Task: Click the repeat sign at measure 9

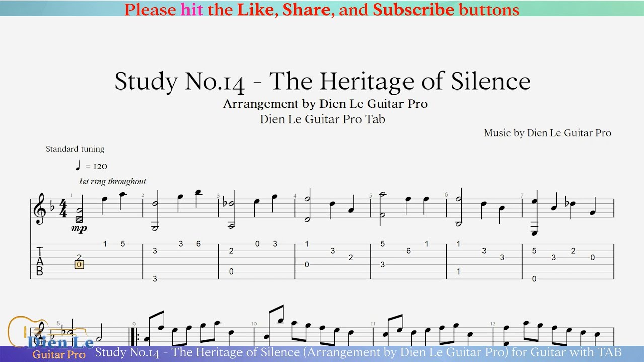Action: coord(134,336)
